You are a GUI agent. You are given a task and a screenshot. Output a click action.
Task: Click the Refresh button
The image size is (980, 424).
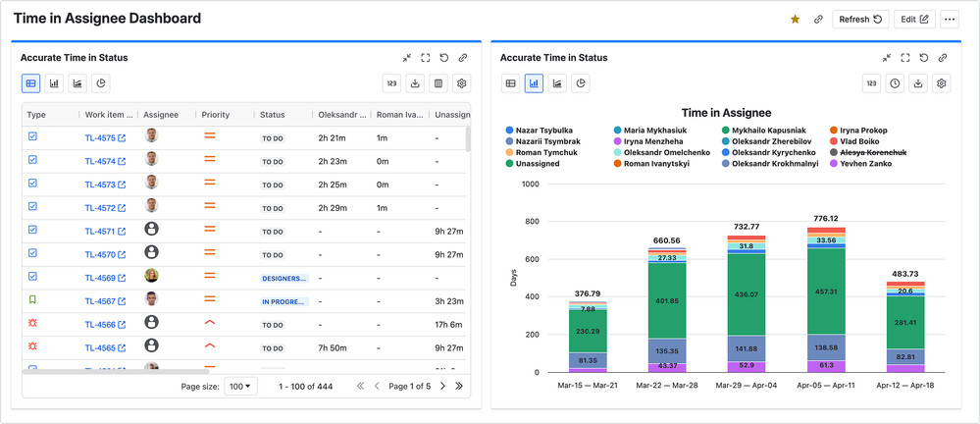[x=860, y=19]
